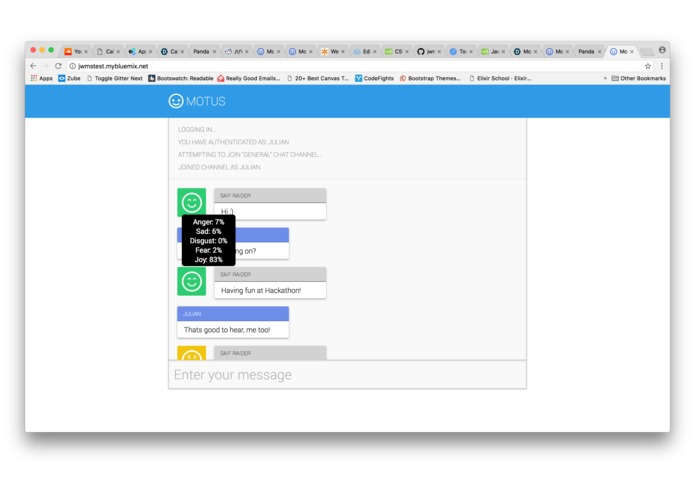Viewport: 695px width, 494px height.
Task: Switch to the "Ap" tab
Action: [138, 51]
